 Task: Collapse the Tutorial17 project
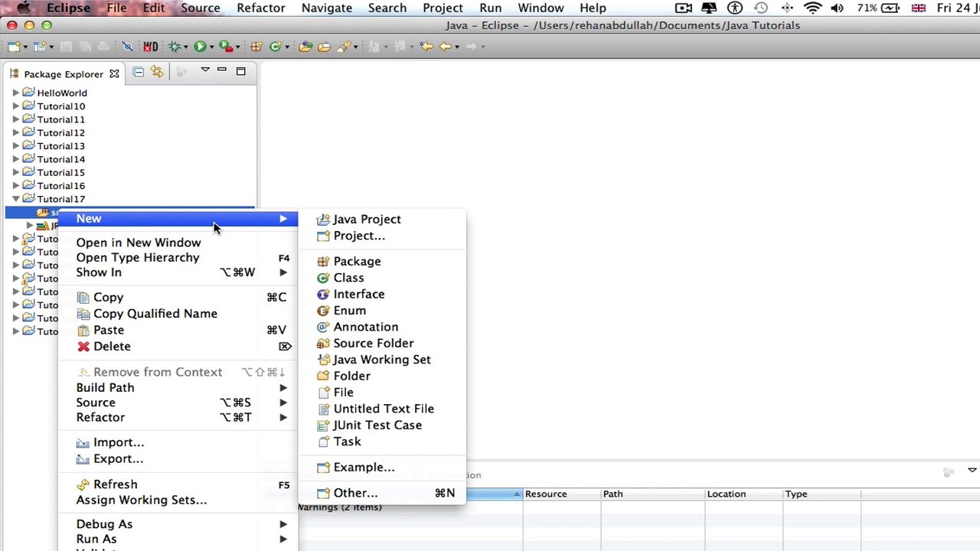click(x=15, y=199)
